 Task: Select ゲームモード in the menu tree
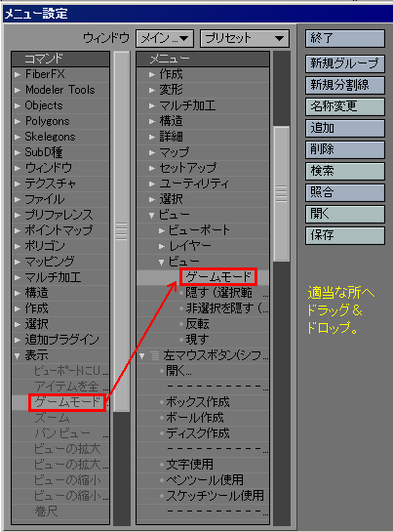point(218,277)
